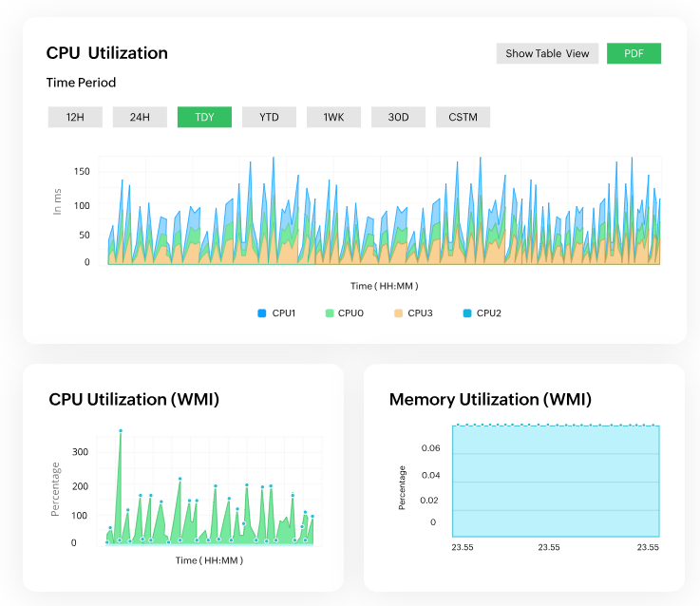Screen dimensions: 700x606
Task: Toggle the CPU0 green legend marker
Action: 329,312
